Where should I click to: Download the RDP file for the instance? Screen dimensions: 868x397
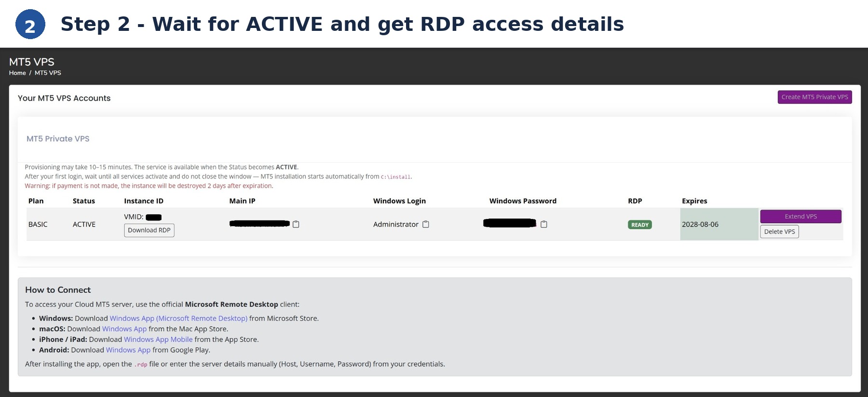[149, 230]
